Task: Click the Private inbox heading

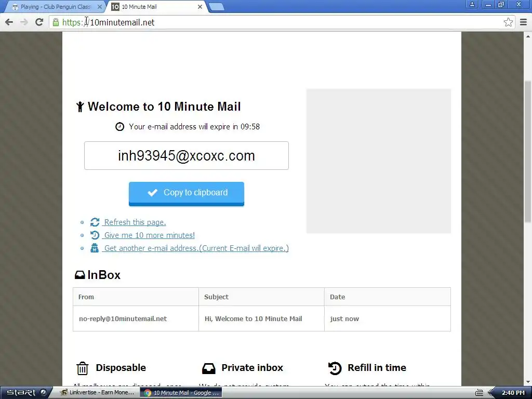Action: coord(252,367)
